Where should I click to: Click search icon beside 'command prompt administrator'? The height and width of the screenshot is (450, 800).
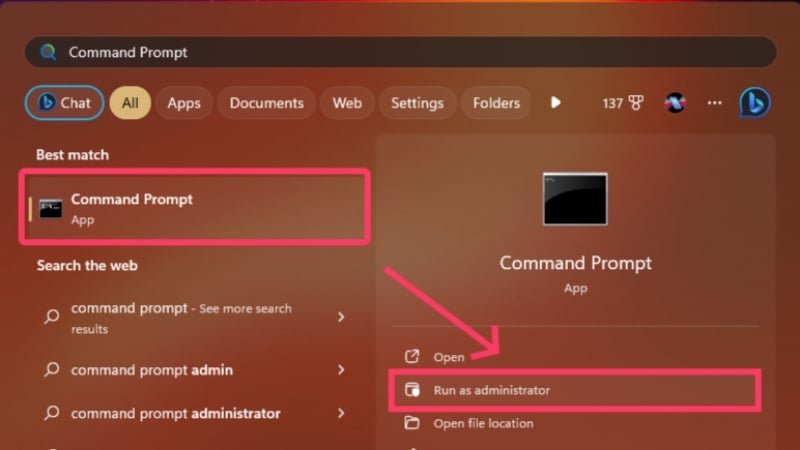click(x=52, y=413)
